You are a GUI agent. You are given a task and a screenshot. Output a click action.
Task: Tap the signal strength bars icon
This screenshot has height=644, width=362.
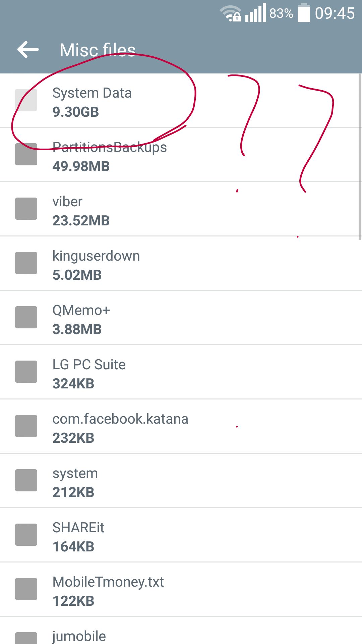tap(255, 13)
